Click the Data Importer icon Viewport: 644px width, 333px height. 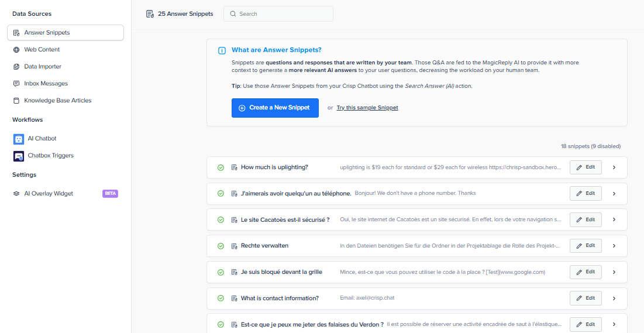pos(16,67)
